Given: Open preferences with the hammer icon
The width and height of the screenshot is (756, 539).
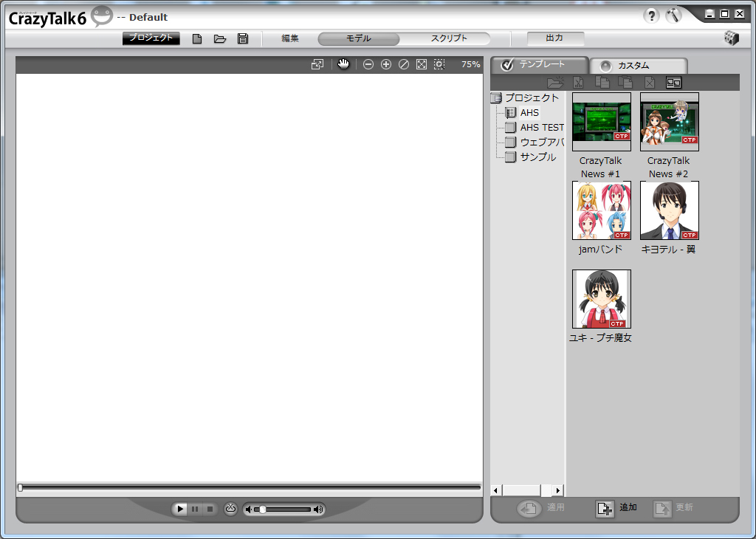Looking at the screenshot, I should click(673, 16).
